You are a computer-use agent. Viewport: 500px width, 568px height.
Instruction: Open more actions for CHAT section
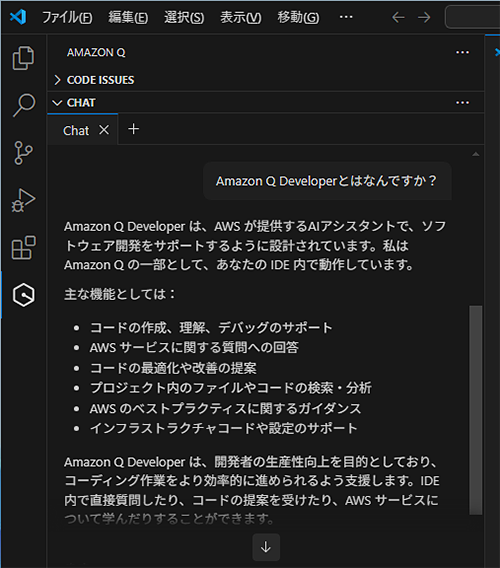pyautogui.click(x=462, y=103)
